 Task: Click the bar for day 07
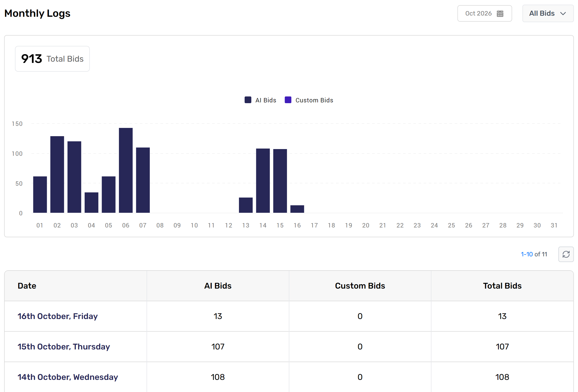tap(143, 180)
